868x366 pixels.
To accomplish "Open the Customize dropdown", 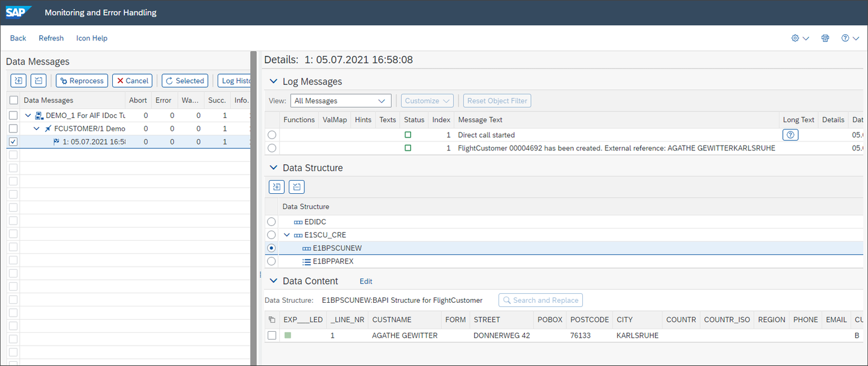I will [428, 101].
